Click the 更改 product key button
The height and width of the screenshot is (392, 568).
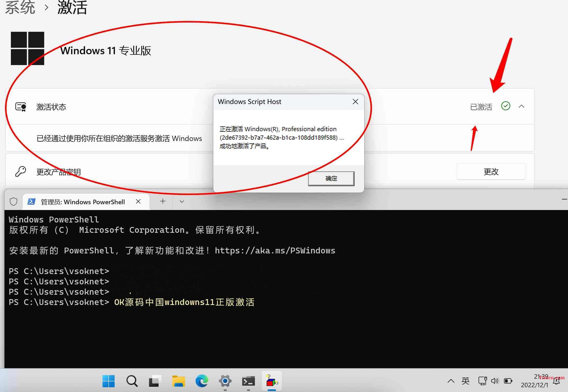[x=491, y=172]
